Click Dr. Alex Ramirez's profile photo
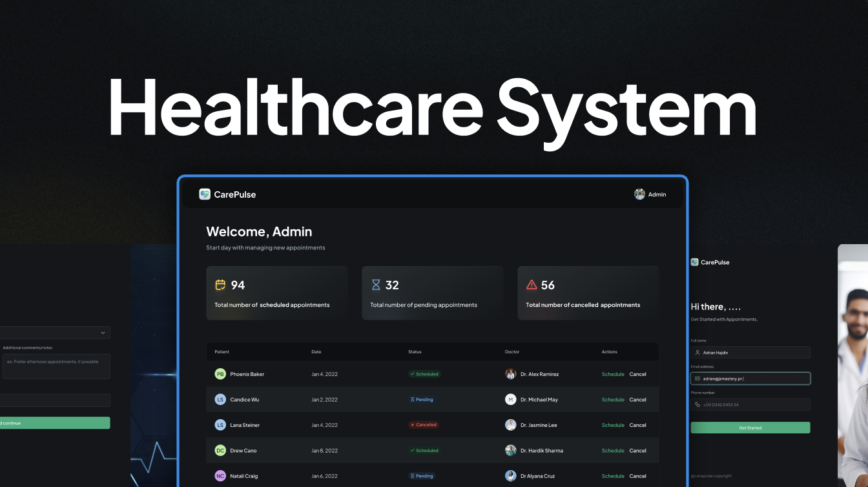 coord(510,374)
